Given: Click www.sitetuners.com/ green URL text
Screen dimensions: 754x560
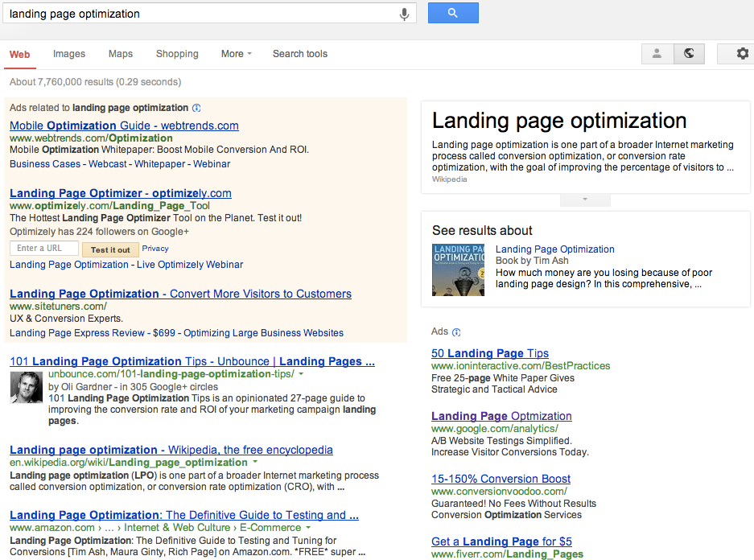Looking at the screenshot, I should coord(58,307).
